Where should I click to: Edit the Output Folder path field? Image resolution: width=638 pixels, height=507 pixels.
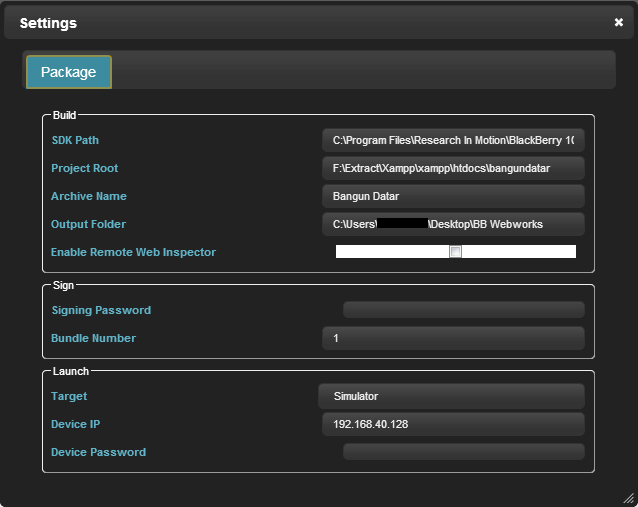(453, 224)
